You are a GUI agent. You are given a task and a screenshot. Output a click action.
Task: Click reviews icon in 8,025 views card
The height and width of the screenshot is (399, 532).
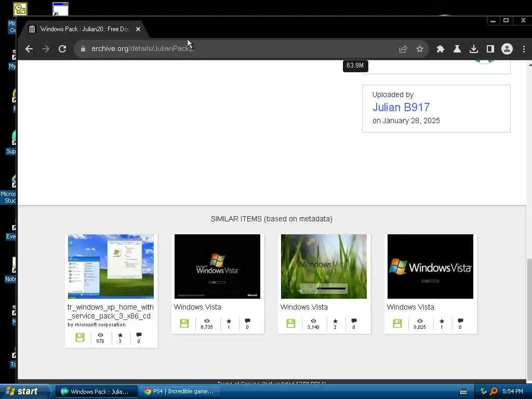click(x=460, y=321)
